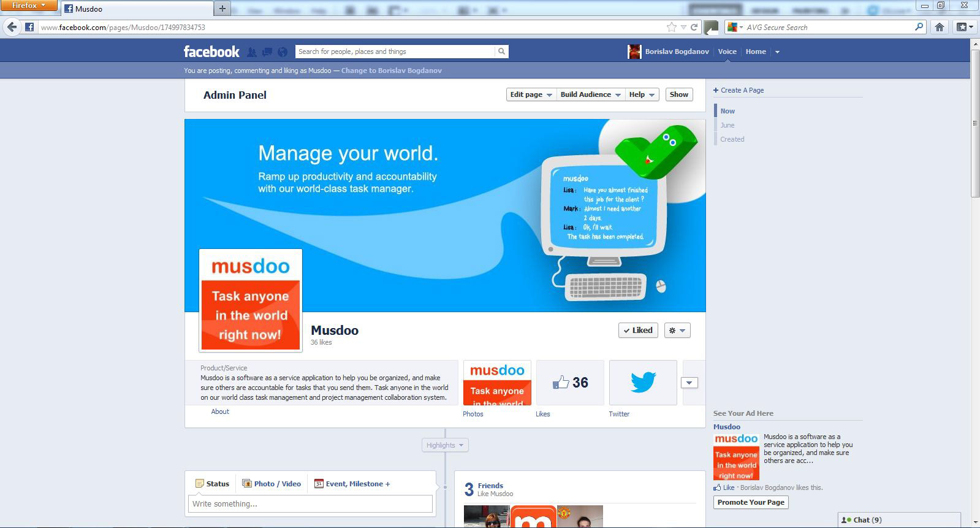Reload the page with the refresh icon
Image resolution: width=980 pixels, height=528 pixels.
(x=694, y=27)
